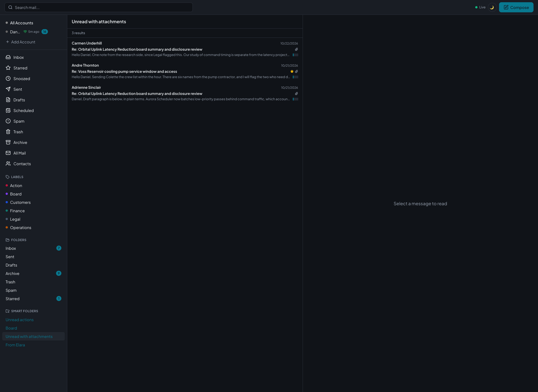This screenshot has height=392, width=538.
Task: Filter by the Customers label
Action: tap(34, 202)
